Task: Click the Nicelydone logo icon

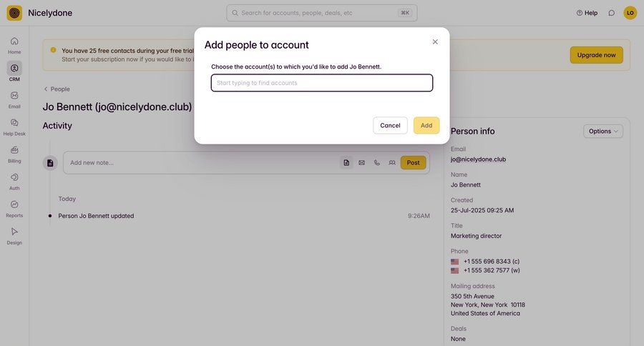Action: (14, 13)
